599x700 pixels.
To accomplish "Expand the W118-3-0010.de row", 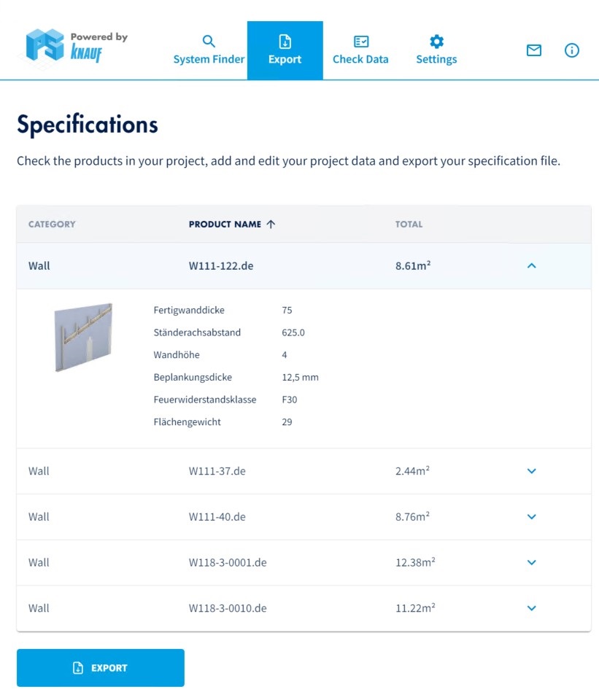I will click(531, 608).
